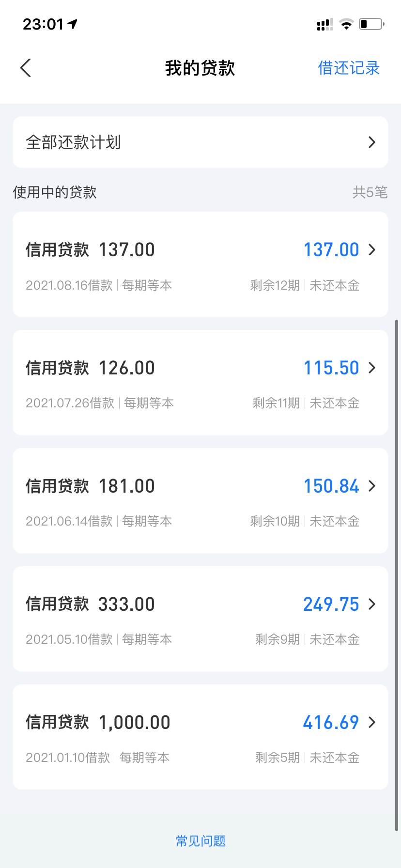This screenshot has width=401, height=868.
Task: Open 借还记录 borrowing records link
Action: point(349,68)
